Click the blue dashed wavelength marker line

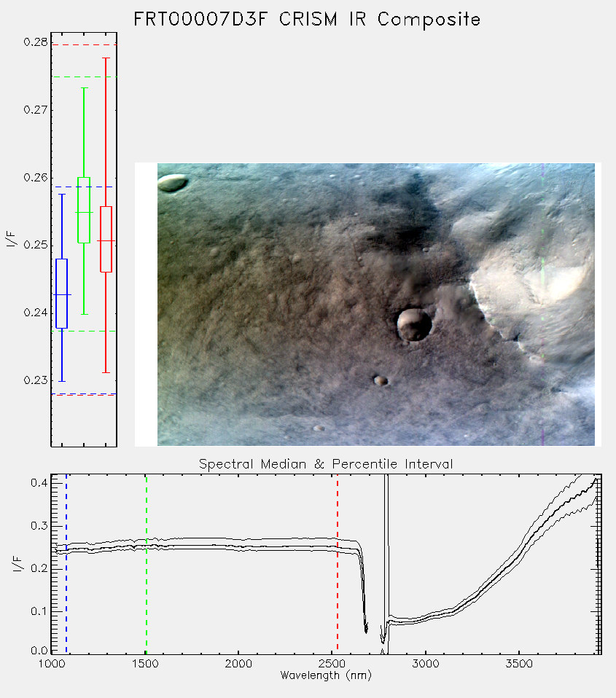pyautogui.click(x=66, y=563)
